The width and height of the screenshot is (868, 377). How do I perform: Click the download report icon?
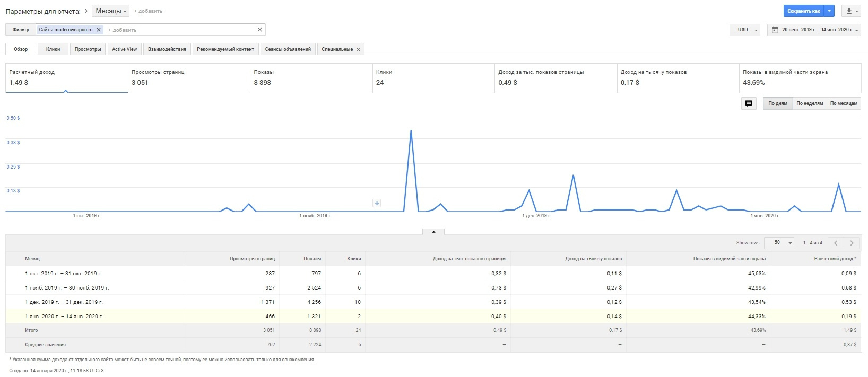(852, 11)
